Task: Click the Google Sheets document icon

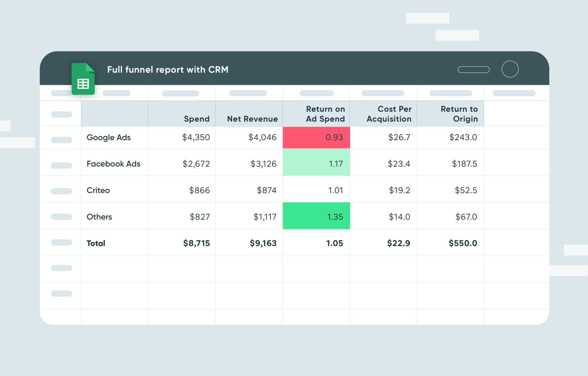Action: tap(83, 78)
